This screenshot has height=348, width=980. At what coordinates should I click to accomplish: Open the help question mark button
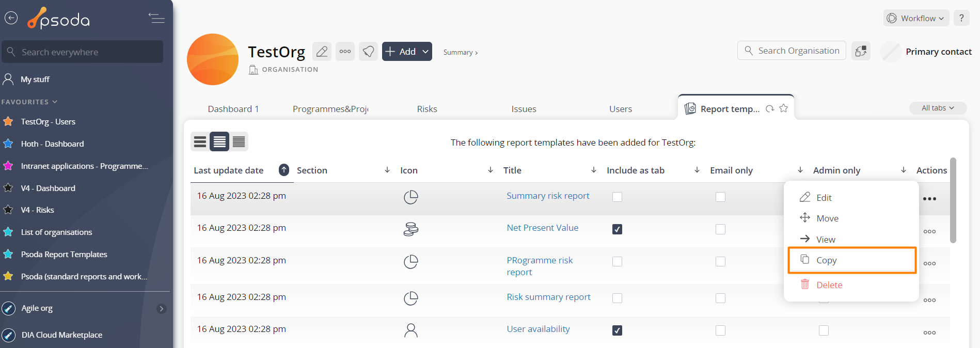[x=961, y=18]
